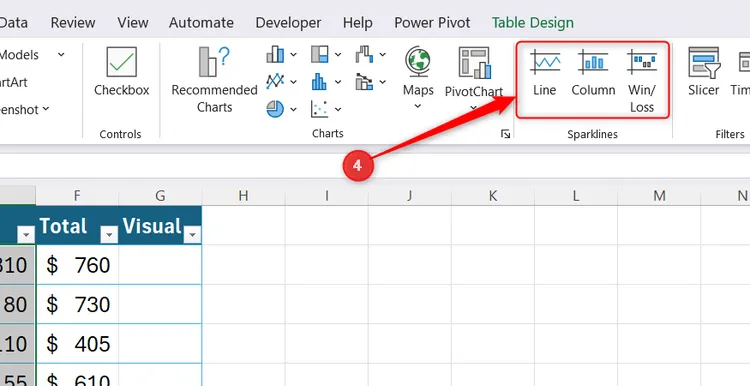
Task: Open the Power Pivot tab
Action: click(x=432, y=22)
